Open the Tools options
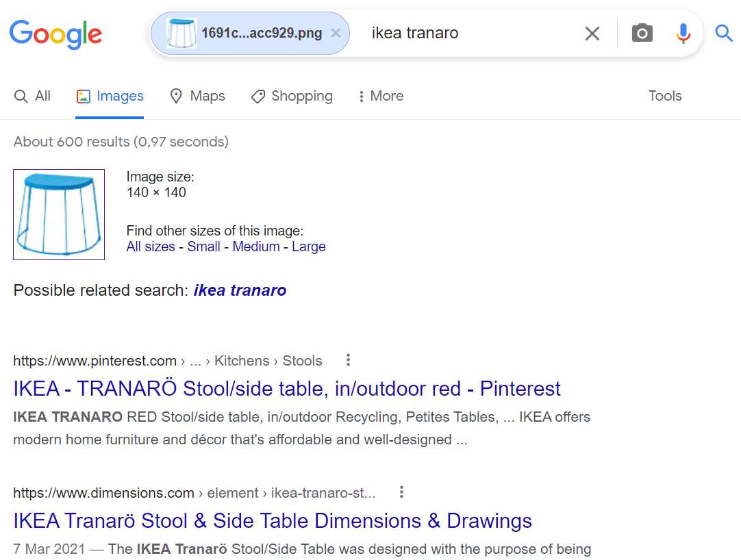 (665, 96)
